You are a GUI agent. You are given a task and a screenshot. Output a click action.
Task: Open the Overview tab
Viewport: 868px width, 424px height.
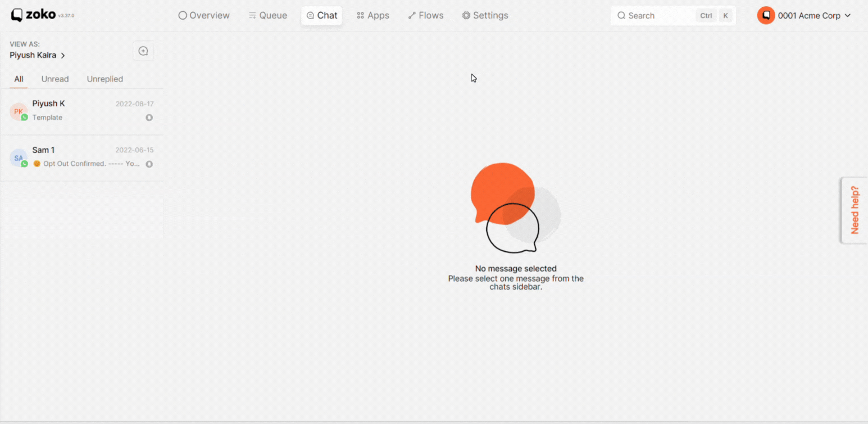pyautogui.click(x=204, y=16)
